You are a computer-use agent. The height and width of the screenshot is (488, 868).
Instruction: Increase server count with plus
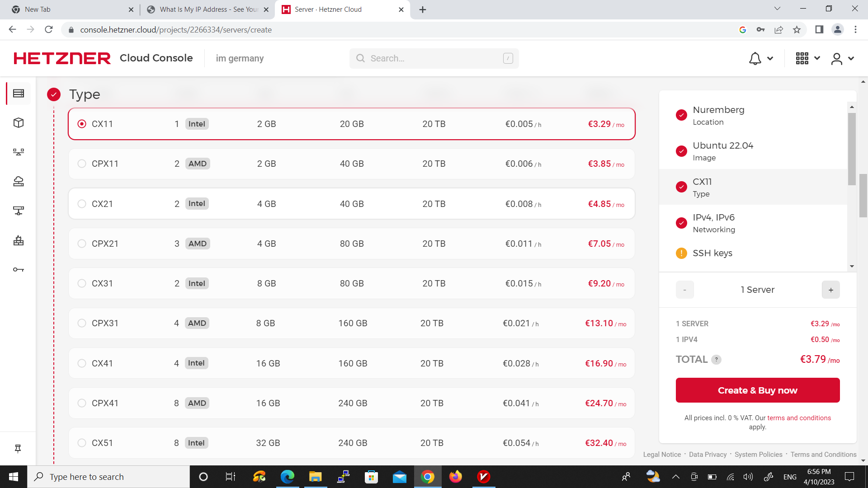click(x=830, y=290)
